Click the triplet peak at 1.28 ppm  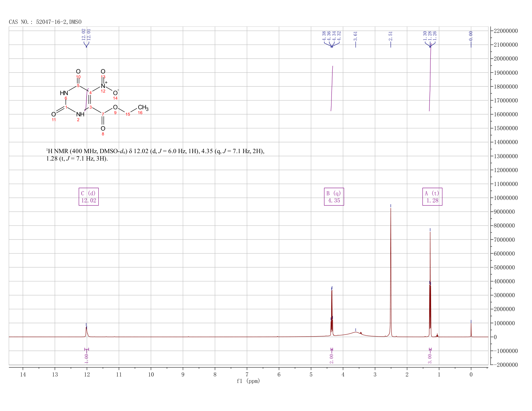[x=430, y=284]
